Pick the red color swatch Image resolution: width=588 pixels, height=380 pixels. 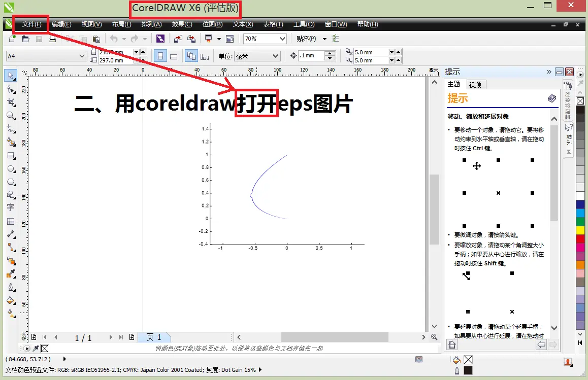(x=580, y=239)
